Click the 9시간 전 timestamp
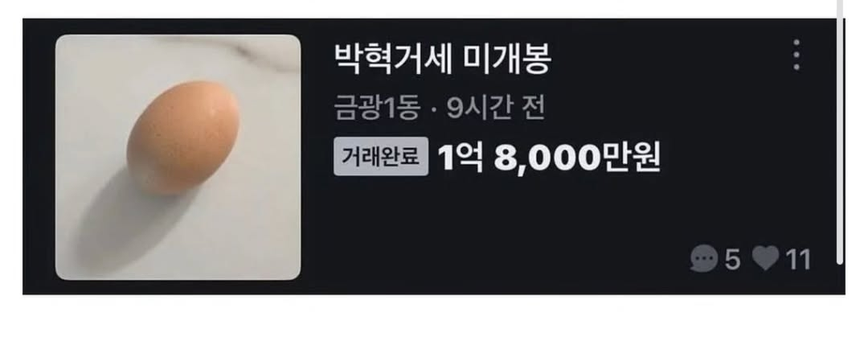Viewport: 868px width, 345px height. point(496,108)
